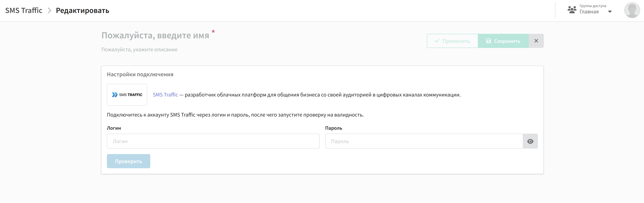Toggle password visibility eye icon

click(x=530, y=141)
